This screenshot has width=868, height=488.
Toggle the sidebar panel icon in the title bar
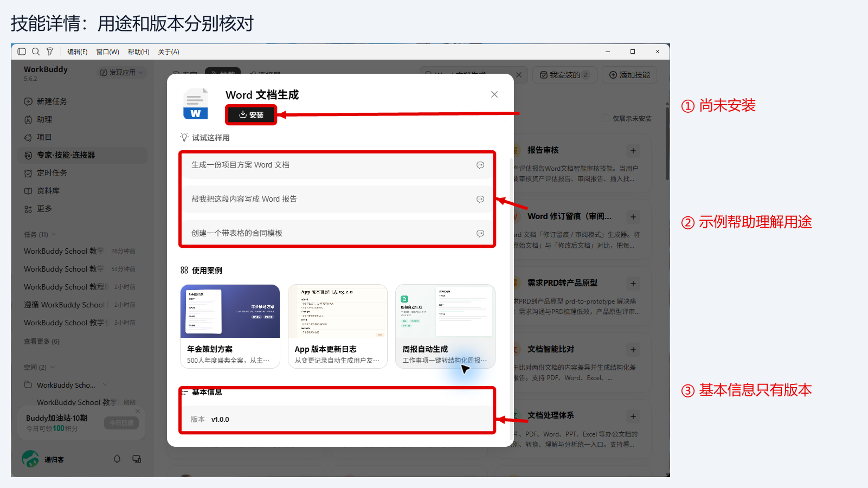point(22,52)
